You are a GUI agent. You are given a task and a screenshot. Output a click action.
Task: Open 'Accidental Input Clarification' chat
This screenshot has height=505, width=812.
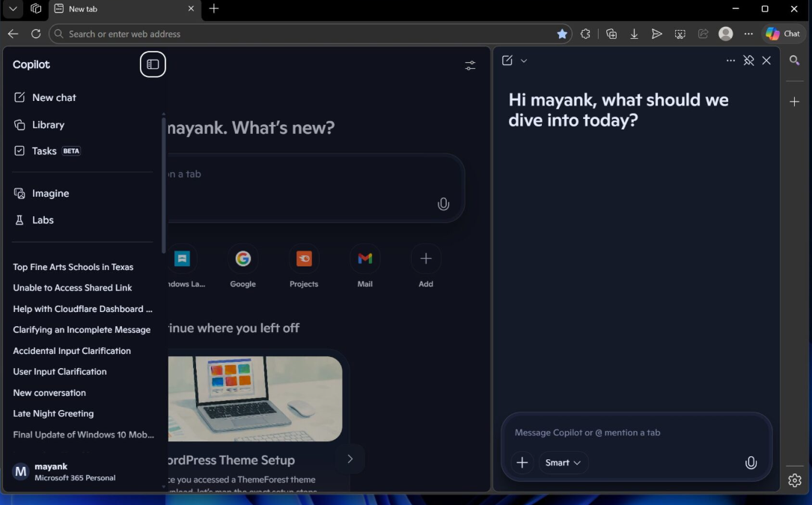(72, 351)
